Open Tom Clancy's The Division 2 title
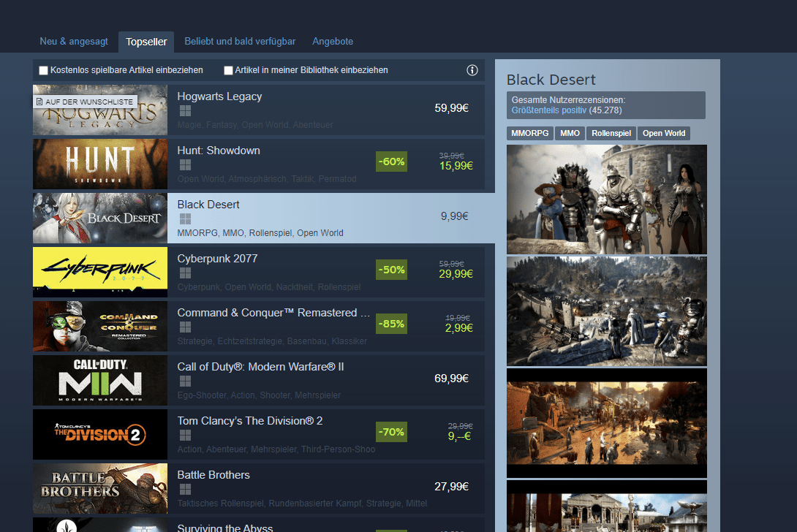The width and height of the screenshot is (797, 532). coord(250,421)
